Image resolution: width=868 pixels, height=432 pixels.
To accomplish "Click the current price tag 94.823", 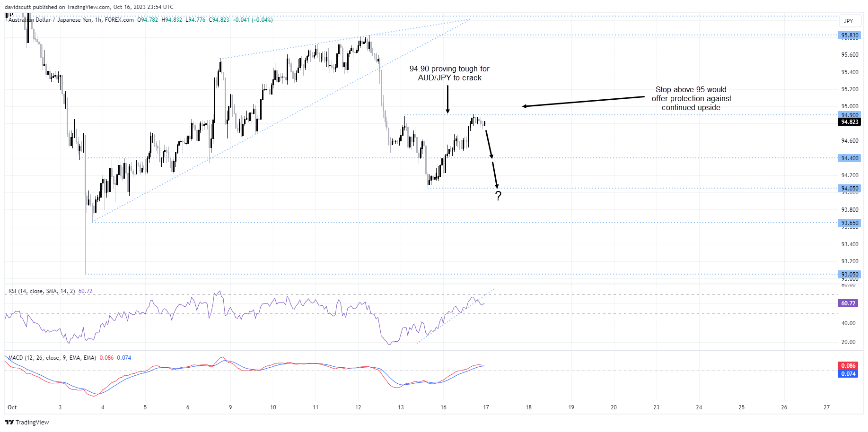I will [x=849, y=122].
